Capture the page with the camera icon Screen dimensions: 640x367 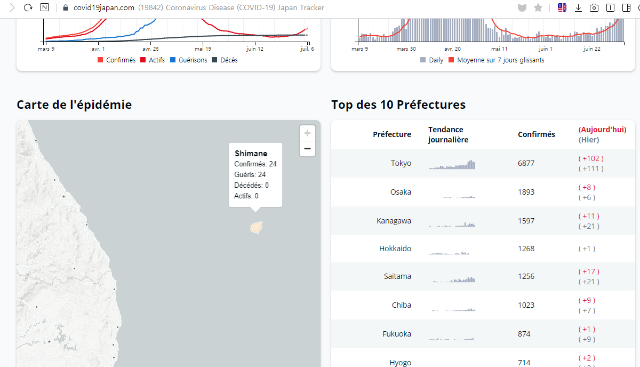(594, 7)
